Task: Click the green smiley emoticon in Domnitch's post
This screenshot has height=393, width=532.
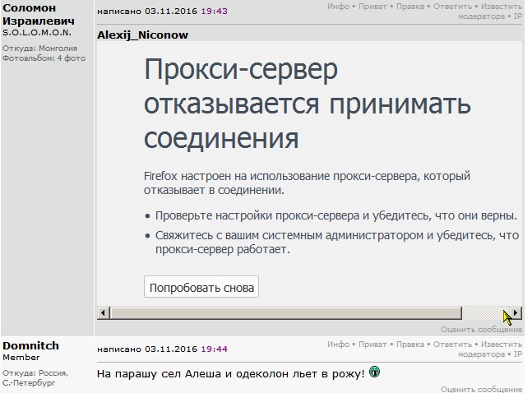Action: (x=375, y=372)
